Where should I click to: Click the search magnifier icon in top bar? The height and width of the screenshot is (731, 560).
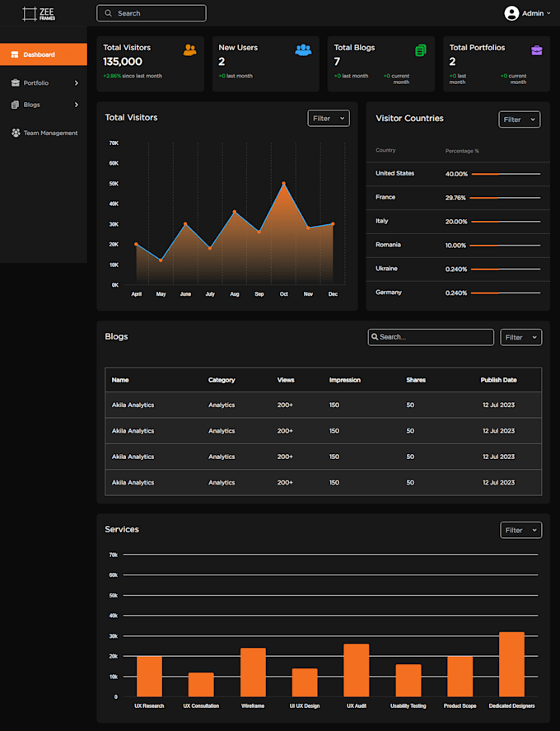(x=108, y=13)
